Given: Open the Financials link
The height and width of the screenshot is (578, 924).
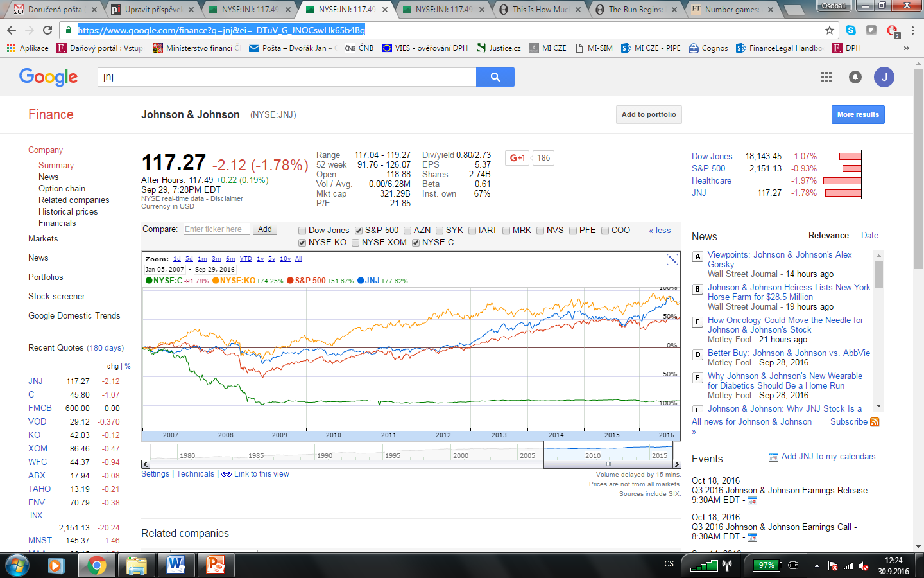Looking at the screenshot, I should pyautogui.click(x=57, y=223).
